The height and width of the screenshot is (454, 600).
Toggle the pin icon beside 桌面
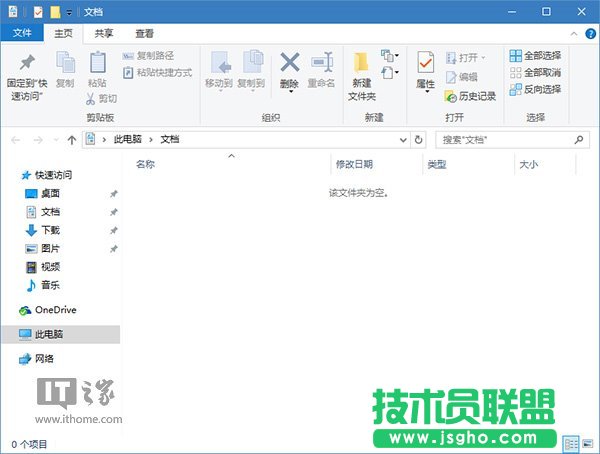point(114,194)
